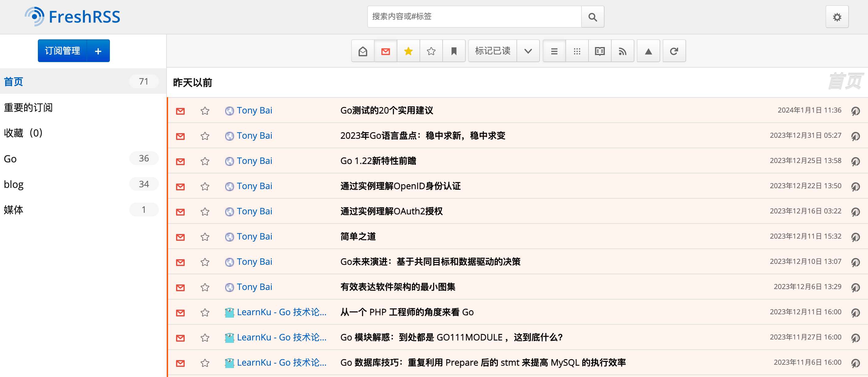Open the RSS feed icon in the toolbar
This screenshot has height=377, width=868.
pos(622,51)
